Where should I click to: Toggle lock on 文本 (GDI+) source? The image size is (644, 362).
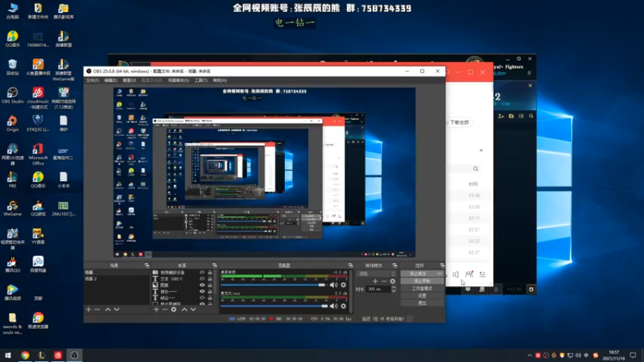pos(210,278)
